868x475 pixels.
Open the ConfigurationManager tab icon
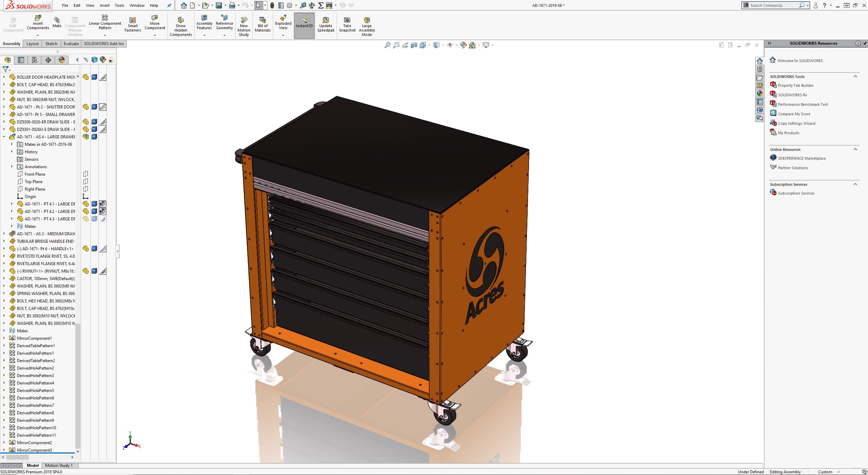35,60
